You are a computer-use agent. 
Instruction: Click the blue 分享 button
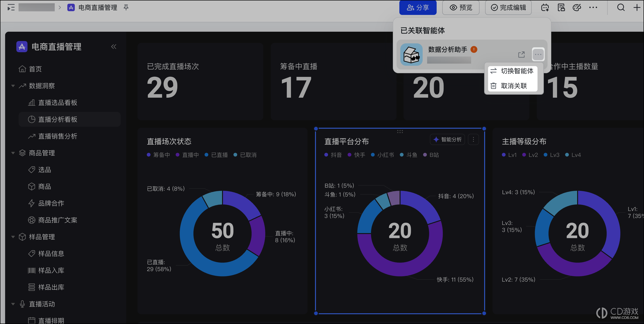coord(418,7)
